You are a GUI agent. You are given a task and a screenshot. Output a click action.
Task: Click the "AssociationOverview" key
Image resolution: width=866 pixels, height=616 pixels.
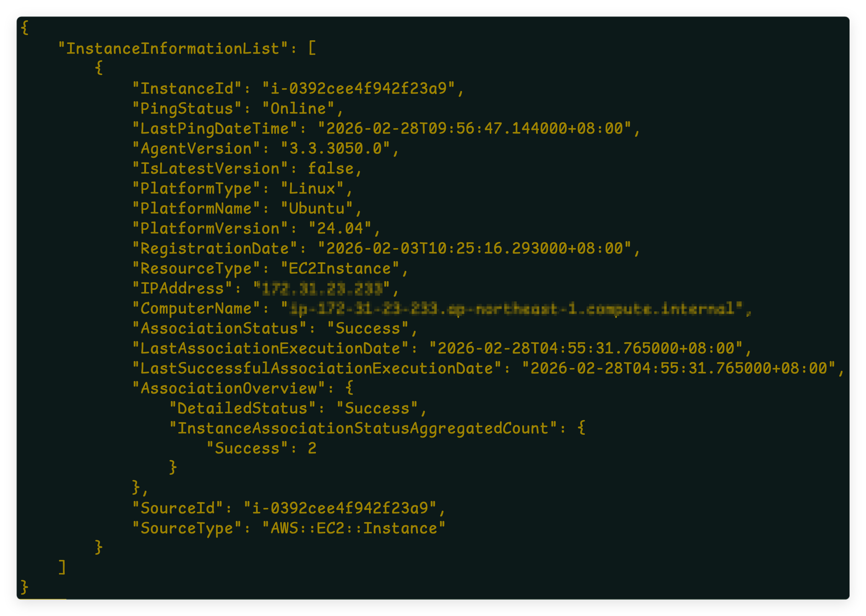229,388
